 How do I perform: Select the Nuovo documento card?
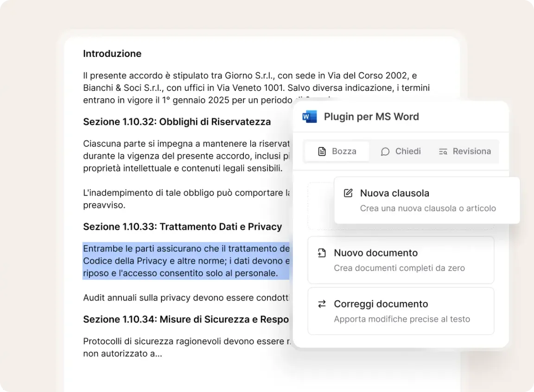(401, 260)
